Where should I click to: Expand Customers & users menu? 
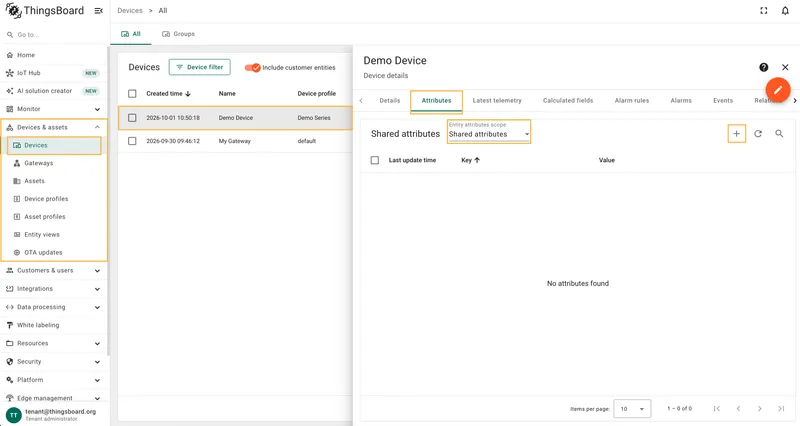click(x=55, y=270)
